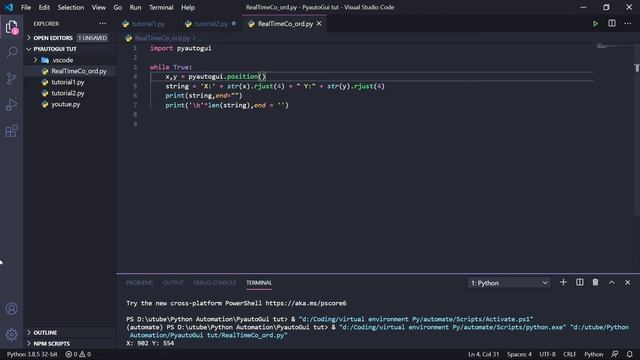Switch to DEBUG CONSOLE panel tab

[215, 283]
